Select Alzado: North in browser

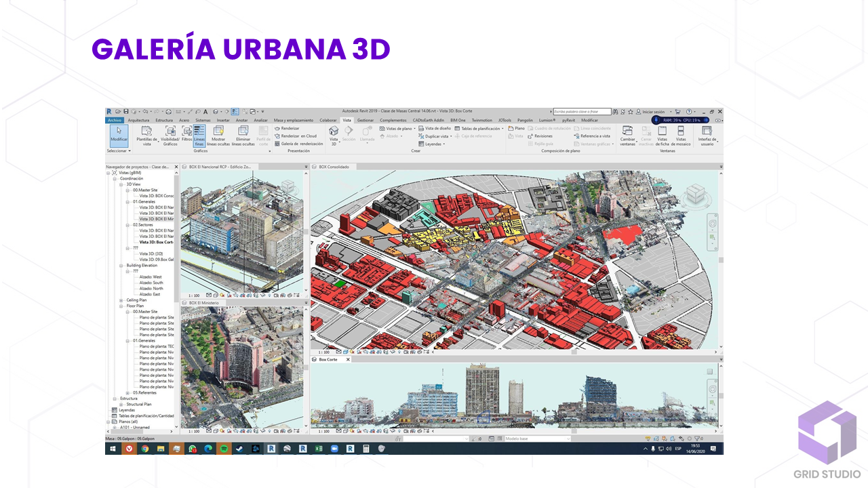pyautogui.click(x=151, y=288)
